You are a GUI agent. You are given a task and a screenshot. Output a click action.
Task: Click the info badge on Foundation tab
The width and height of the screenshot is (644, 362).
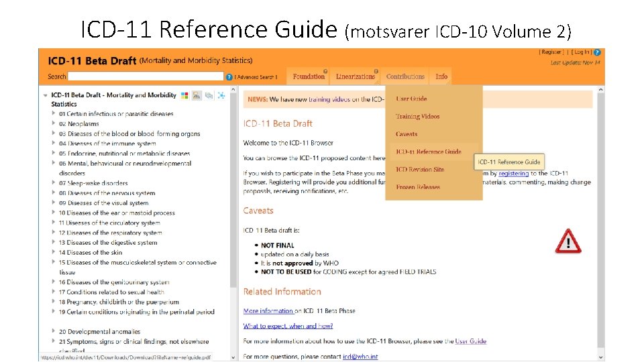[x=325, y=72]
